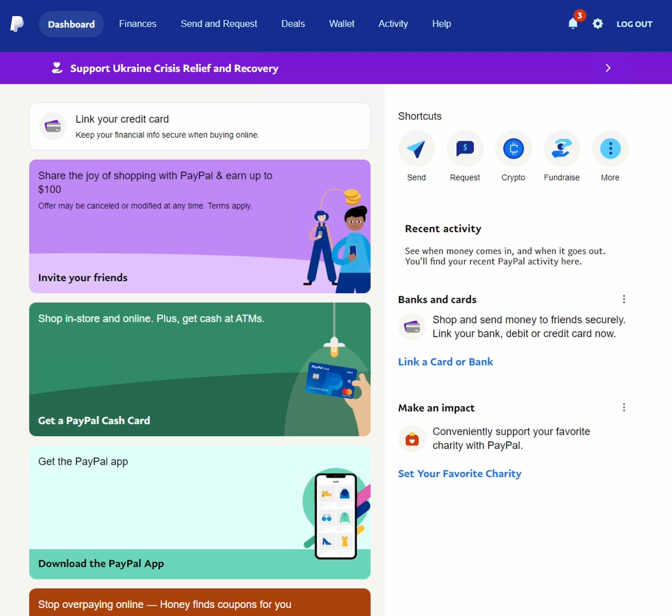The height and width of the screenshot is (616, 672).
Task: Open Make an impact options menu
Action: coord(624,408)
